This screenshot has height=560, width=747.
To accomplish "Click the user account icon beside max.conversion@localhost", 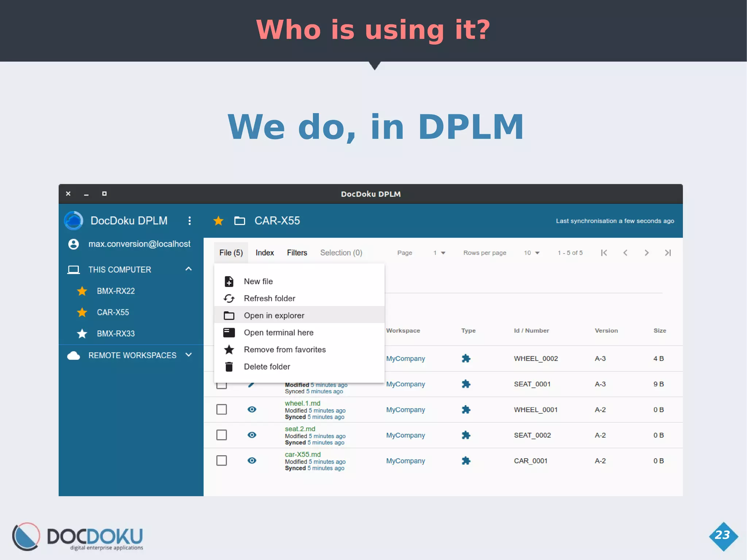I will [74, 244].
